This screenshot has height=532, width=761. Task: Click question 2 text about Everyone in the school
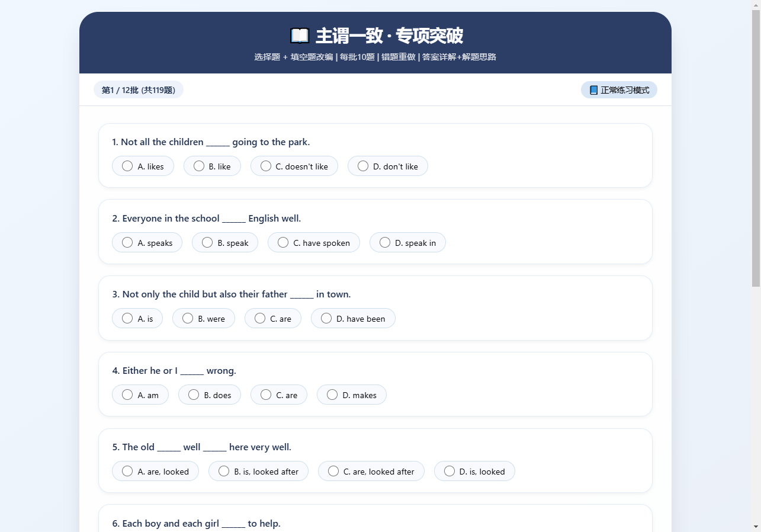pos(207,219)
